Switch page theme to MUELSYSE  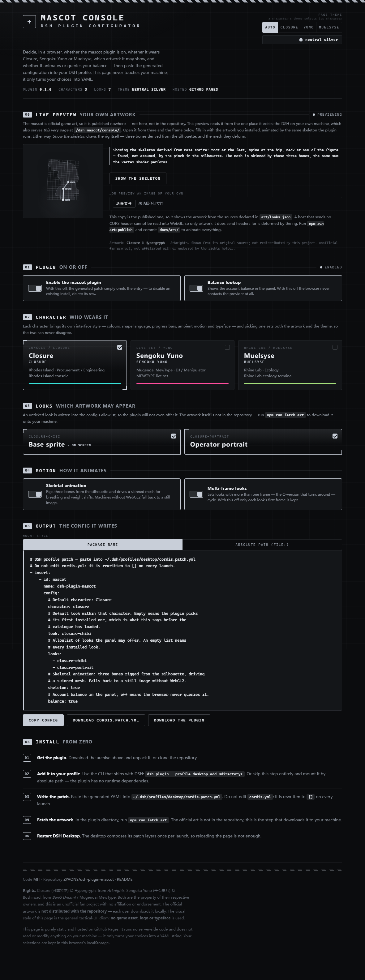coord(329,28)
